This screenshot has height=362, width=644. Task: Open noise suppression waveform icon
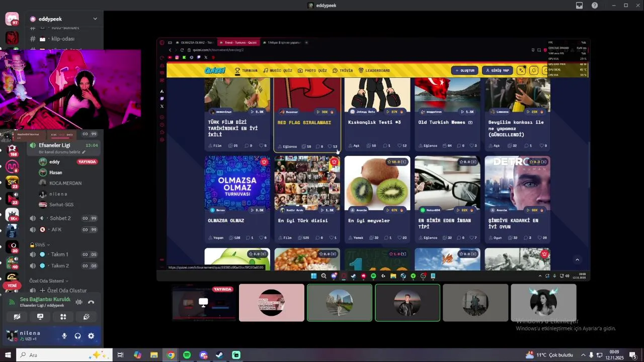79,302
